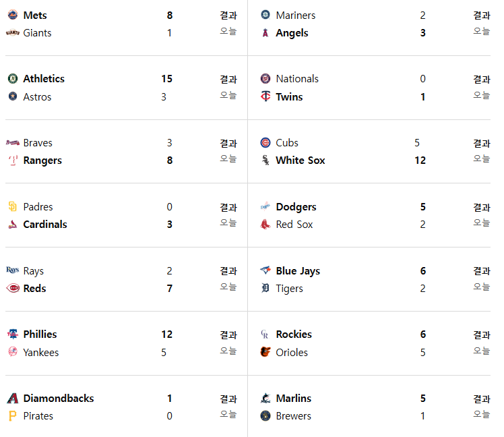Click the Cubs team logo
The width and height of the screenshot is (504, 437).
coord(265,142)
